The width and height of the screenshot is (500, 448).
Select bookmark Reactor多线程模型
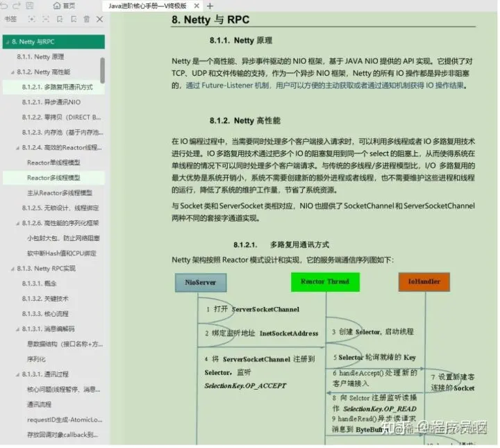53,178
